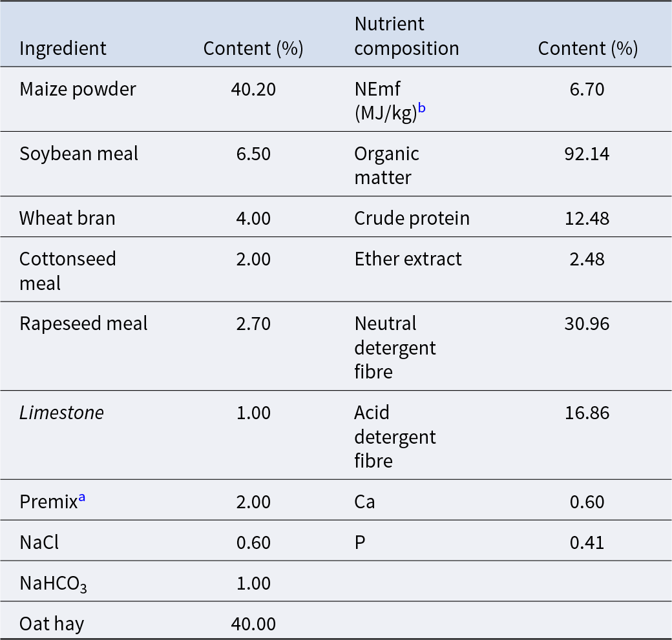Select the NaCl ingredient cell
672x640 pixels.
(39, 542)
